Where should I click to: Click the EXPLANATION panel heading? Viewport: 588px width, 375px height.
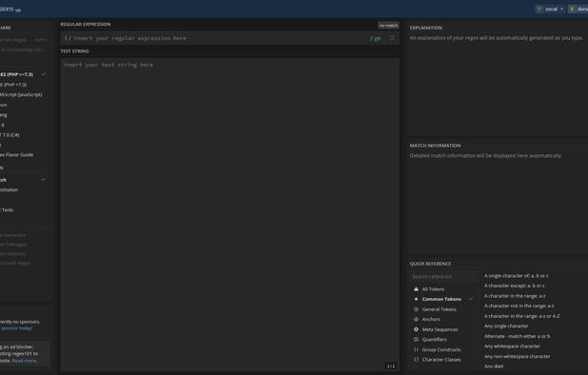click(x=425, y=28)
